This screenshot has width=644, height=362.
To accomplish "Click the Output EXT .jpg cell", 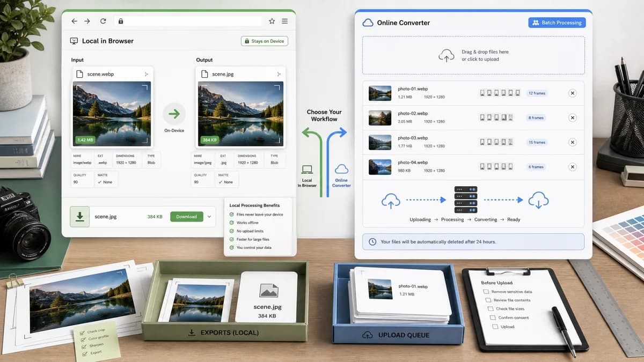I will pos(224,159).
